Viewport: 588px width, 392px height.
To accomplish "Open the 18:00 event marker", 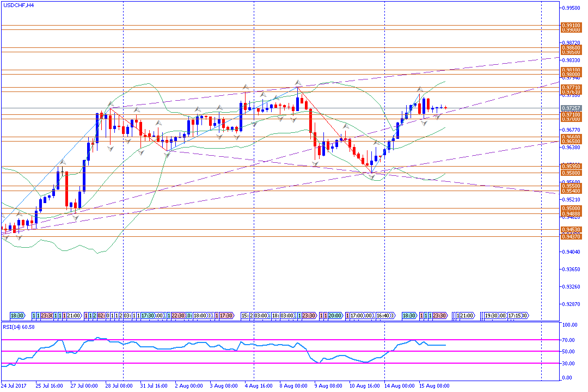I will click(x=200, y=315).
